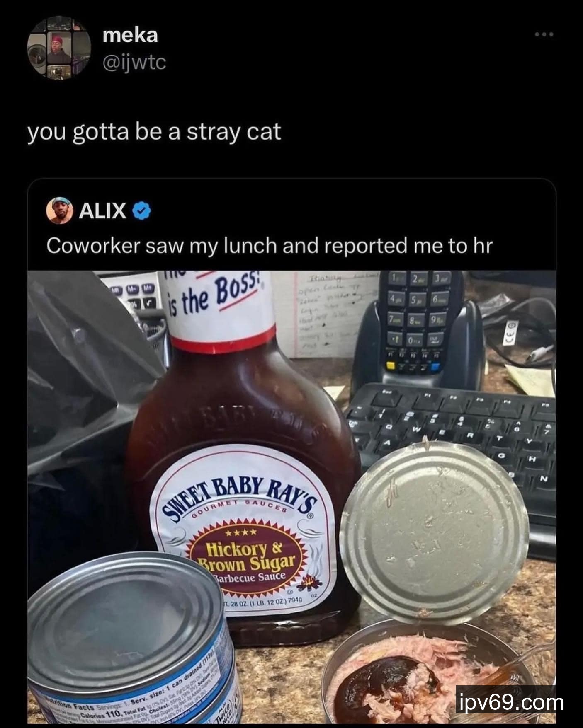Screen dimensions: 583x728
Task: Click the "you gotta be a stray cat" text
Action: coord(154,133)
